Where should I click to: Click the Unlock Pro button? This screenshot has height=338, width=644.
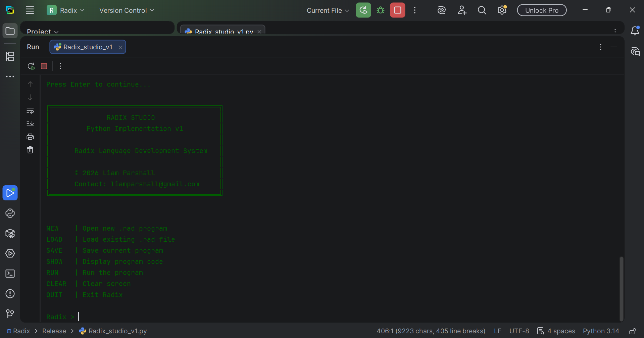(x=542, y=10)
